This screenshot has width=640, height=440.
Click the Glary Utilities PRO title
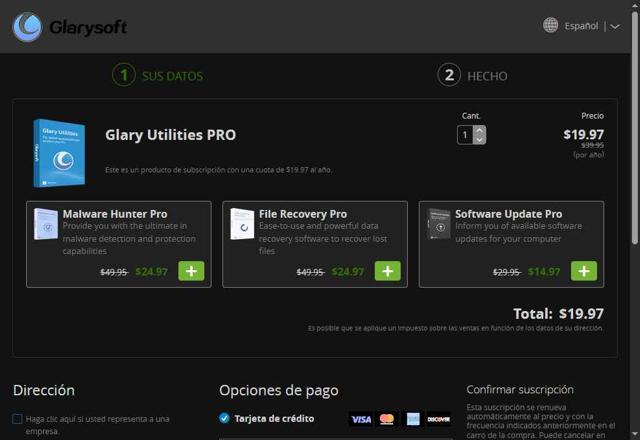(171, 135)
